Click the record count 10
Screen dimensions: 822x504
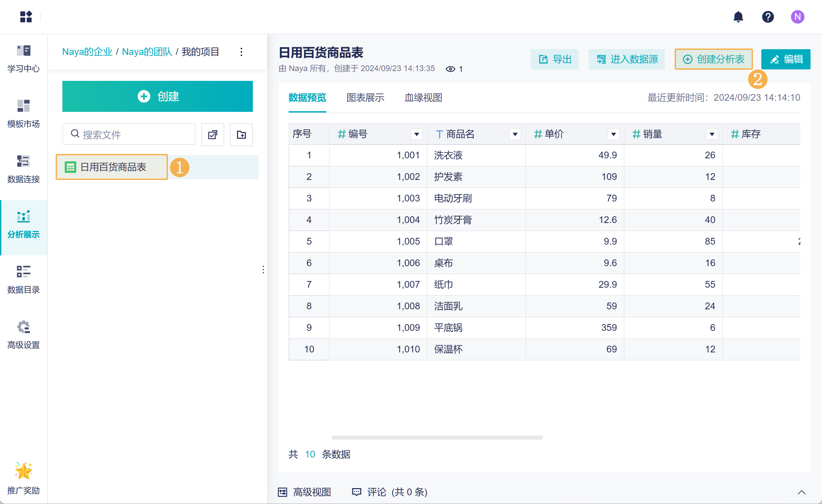[310, 454]
